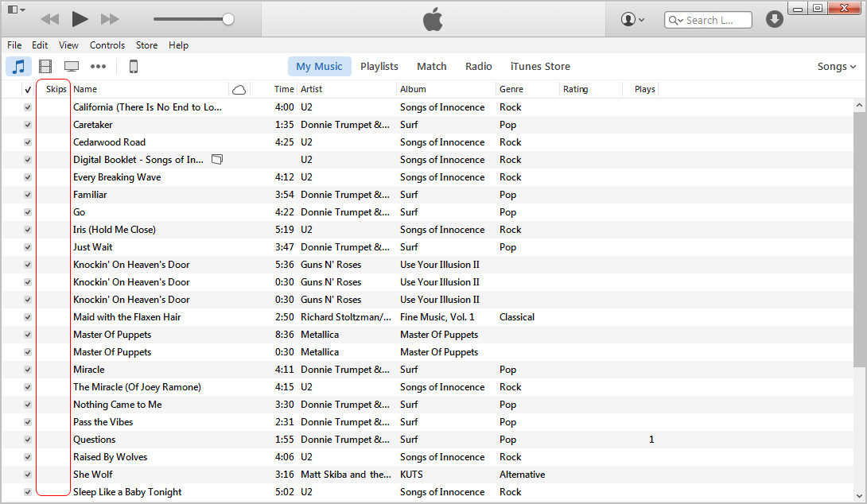The width and height of the screenshot is (867, 504).
Task: Uncheck the Just Wait checkbox
Action: coord(28,247)
